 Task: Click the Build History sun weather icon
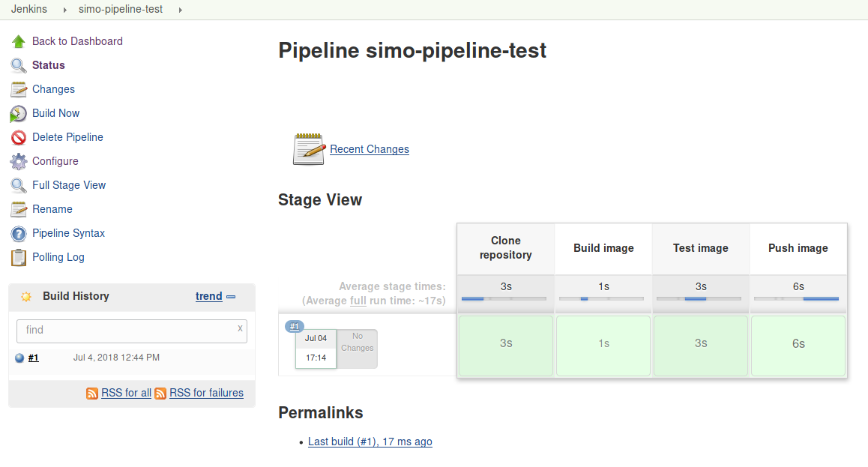(x=26, y=297)
